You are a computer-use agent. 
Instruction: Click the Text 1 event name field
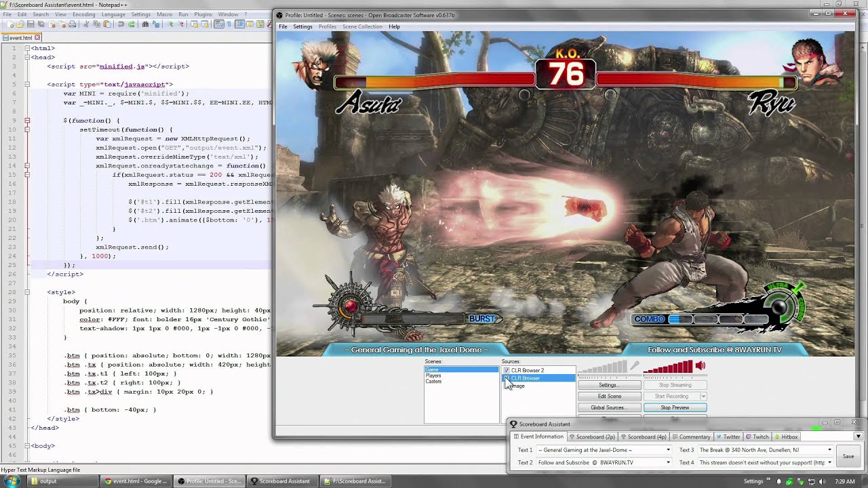[x=604, y=450]
